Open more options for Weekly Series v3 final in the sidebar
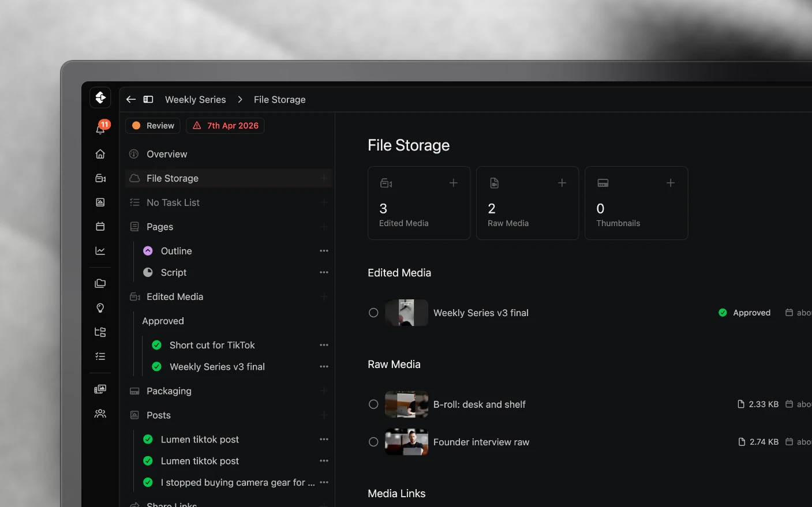 tap(324, 367)
